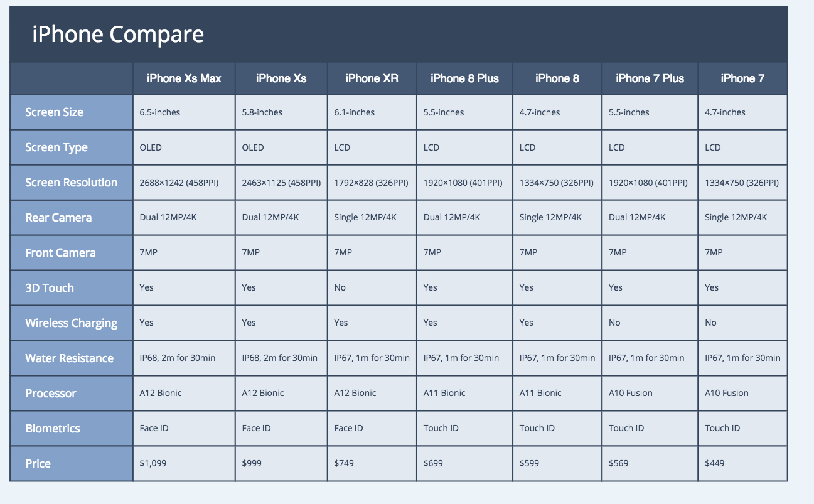This screenshot has width=814, height=504.
Task: Select the Single 12MP/4K cell for iPhone XR
Action: pyautogui.click(x=365, y=218)
